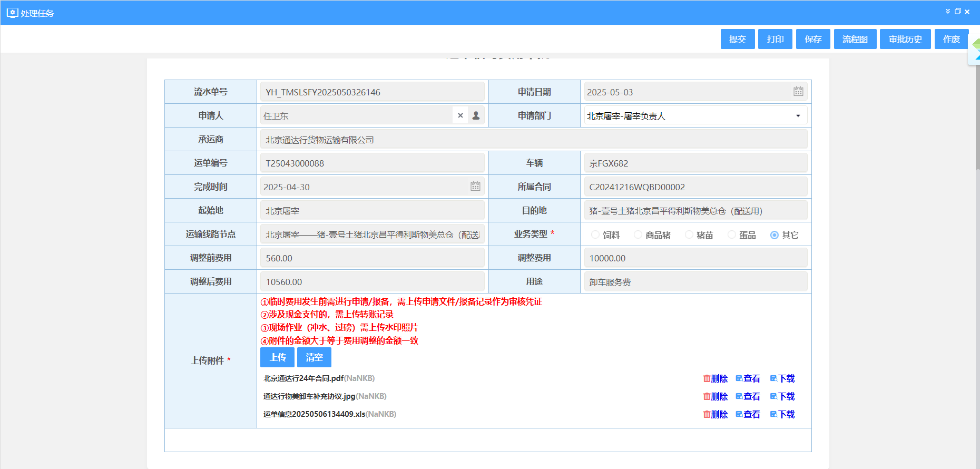
Task: Select the 商品猪 radio option
Action: coord(638,235)
